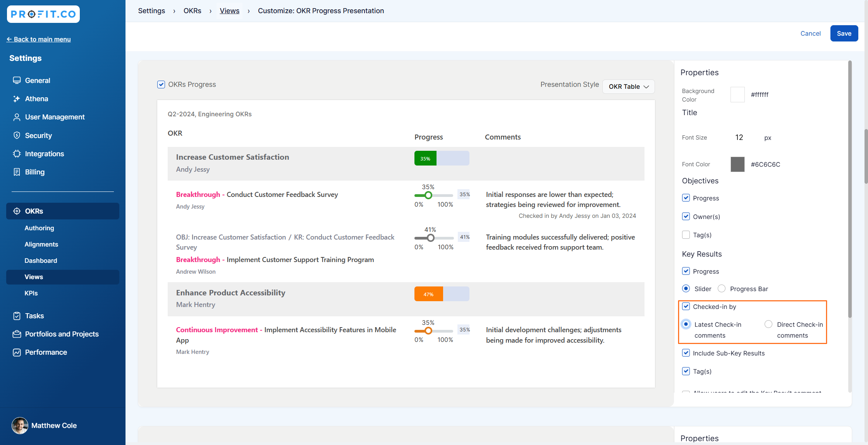Screen dimensions: 868x445
Task: Click the Tasks clipboard icon
Action: [x=17, y=316]
